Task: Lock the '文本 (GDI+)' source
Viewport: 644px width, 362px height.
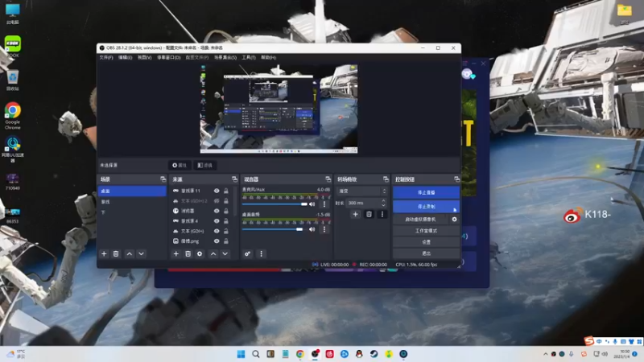Action: [x=226, y=231]
